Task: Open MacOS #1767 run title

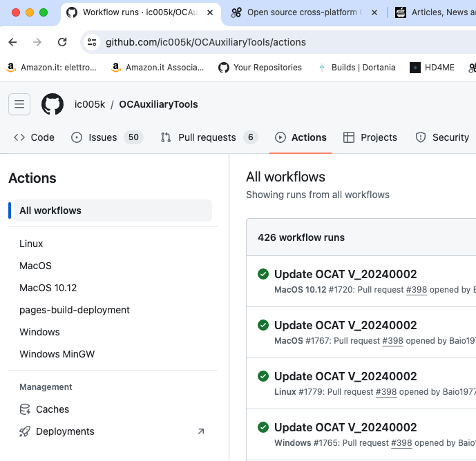Action: click(345, 325)
